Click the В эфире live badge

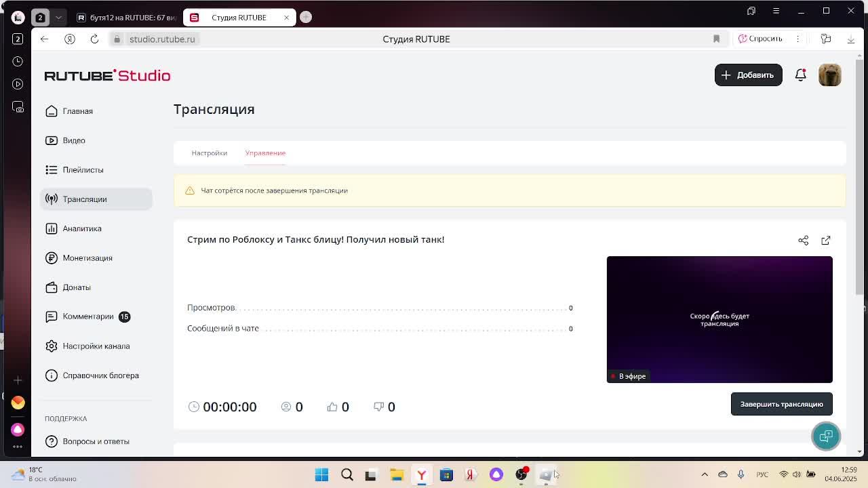(x=628, y=376)
